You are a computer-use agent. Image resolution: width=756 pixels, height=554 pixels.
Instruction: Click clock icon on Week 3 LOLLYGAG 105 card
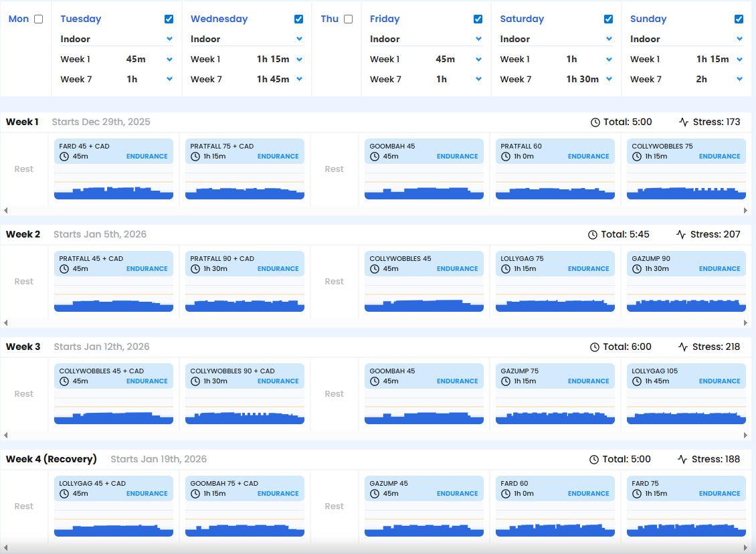pos(637,381)
